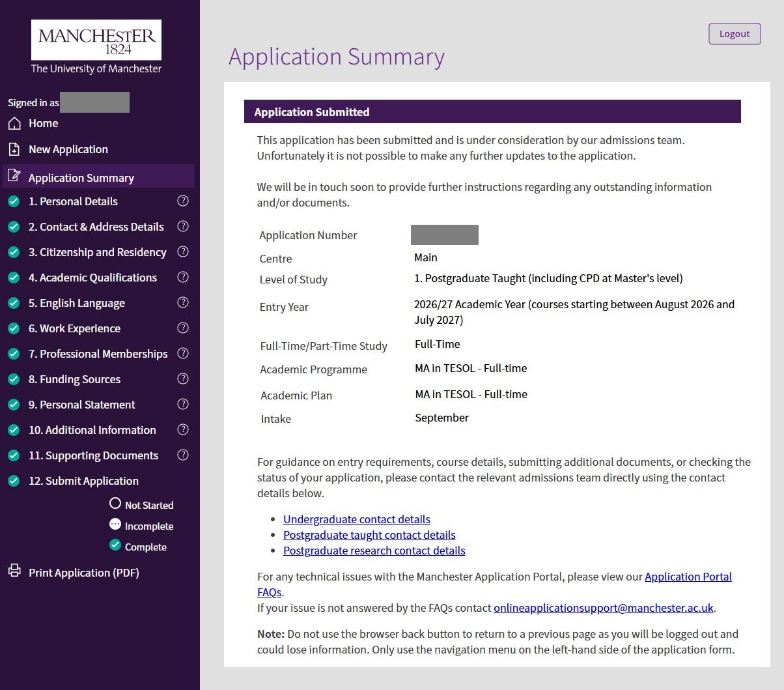Viewport: 784px width, 690px height.
Task: Click the University of Manchester logo
Action: (96, 47)
